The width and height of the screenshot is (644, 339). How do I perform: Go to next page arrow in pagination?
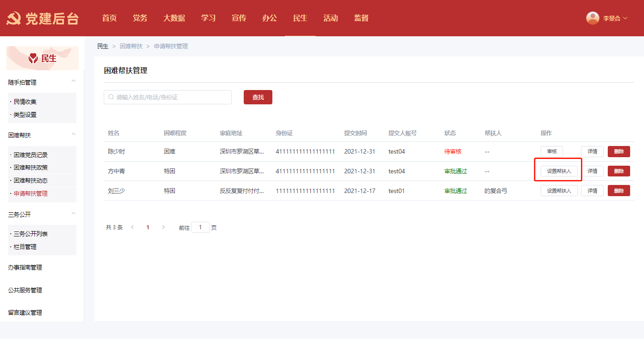(x=163, y=227)
